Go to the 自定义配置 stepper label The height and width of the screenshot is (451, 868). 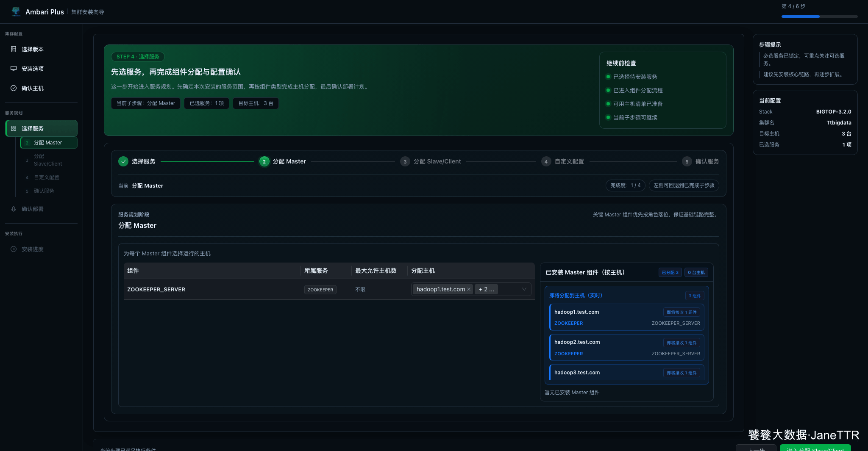coord(569,161)
